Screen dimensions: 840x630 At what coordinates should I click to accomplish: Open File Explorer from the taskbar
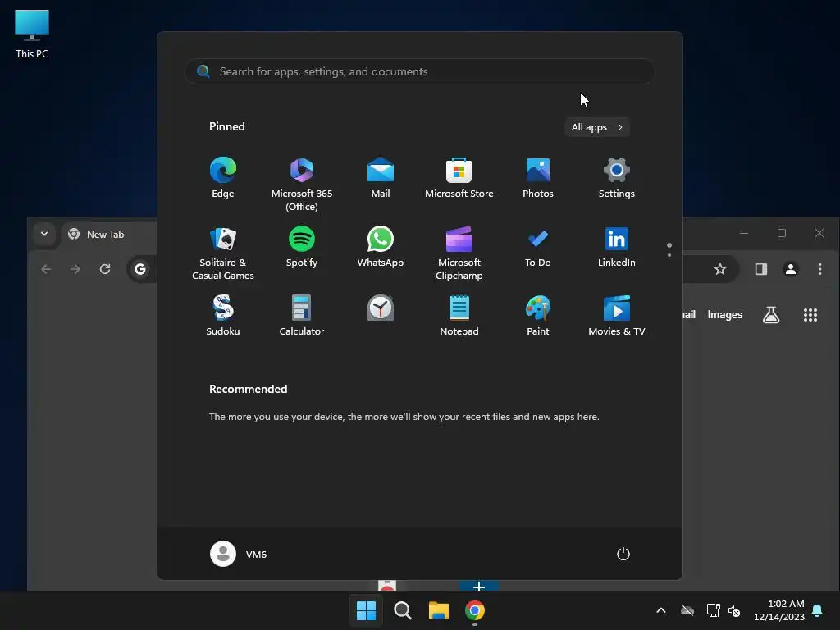[439, 610]
